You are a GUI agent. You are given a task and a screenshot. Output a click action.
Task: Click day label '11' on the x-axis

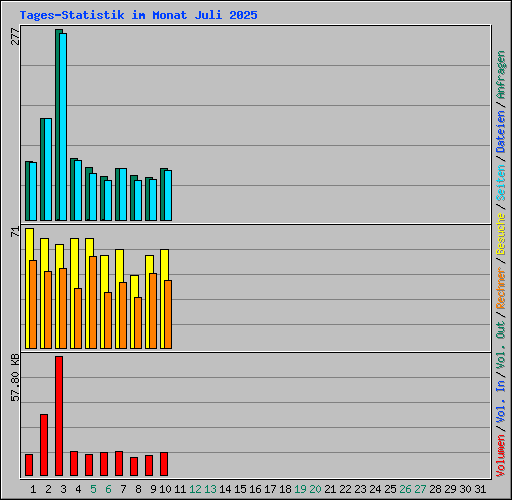click(180, 489)
